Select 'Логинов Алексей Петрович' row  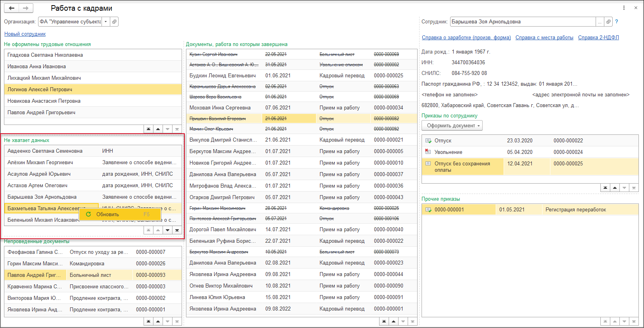tap(93, 90)
